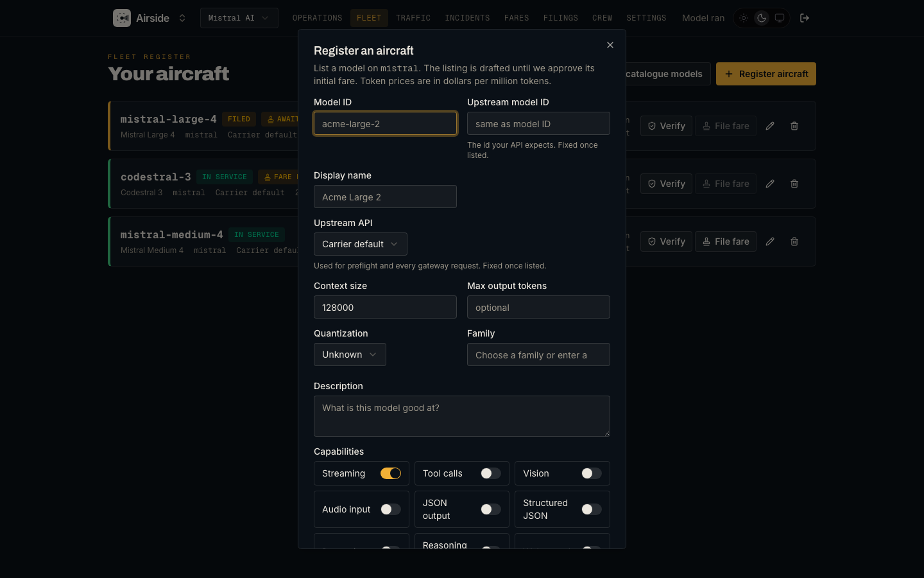This screenshot has width=924, height=578.
Task: Edit mistral-medium-4 with pencil icon
Action: (770, 241)
